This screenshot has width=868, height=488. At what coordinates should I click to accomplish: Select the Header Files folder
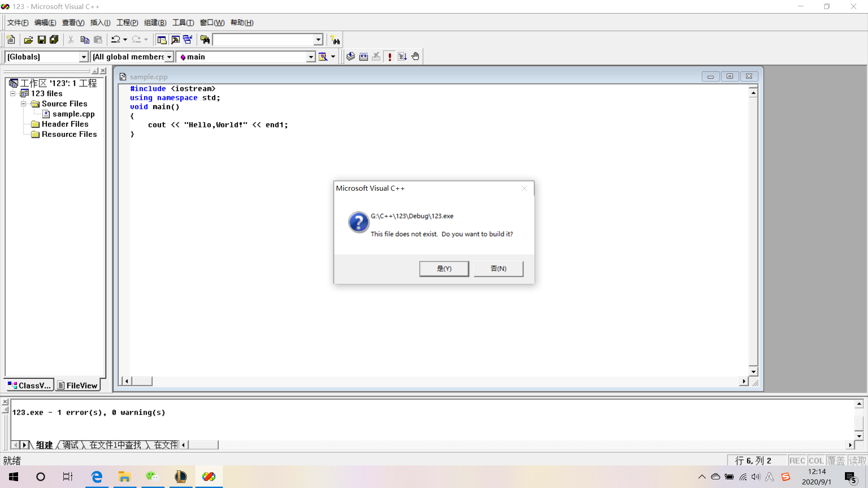coord(65,124)
